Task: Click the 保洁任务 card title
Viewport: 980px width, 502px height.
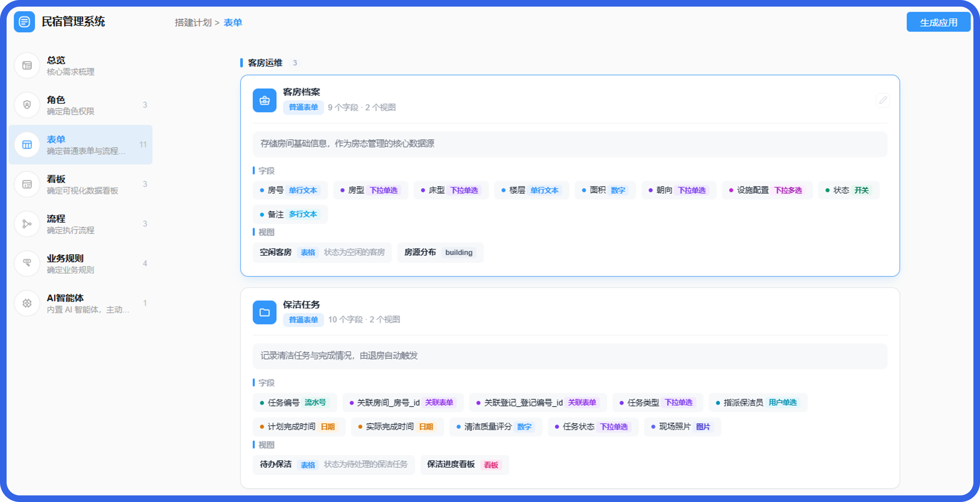Action: [x=301, y=305]
